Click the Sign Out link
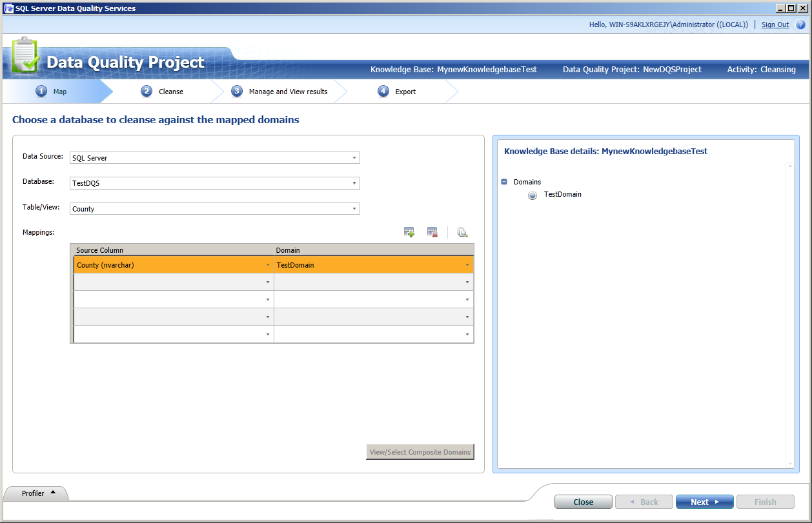812x523 pixels. pyautogui.click(x=775, y=24)
